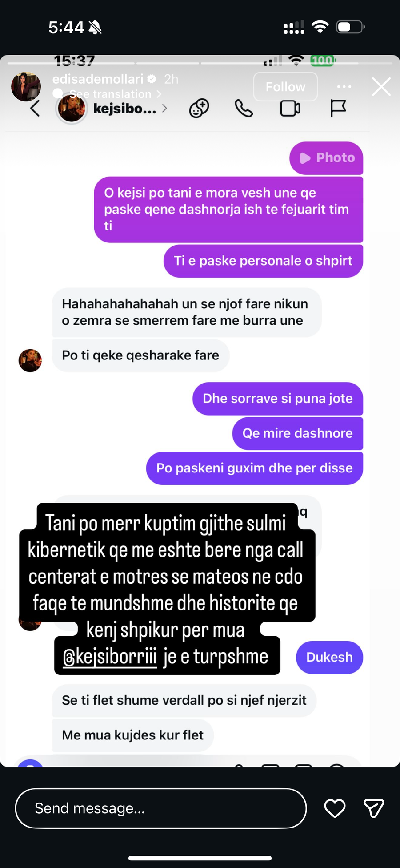Open the three-dots story options menu
The width and height of the screenshot is (400, 868).
coord(344,87)
